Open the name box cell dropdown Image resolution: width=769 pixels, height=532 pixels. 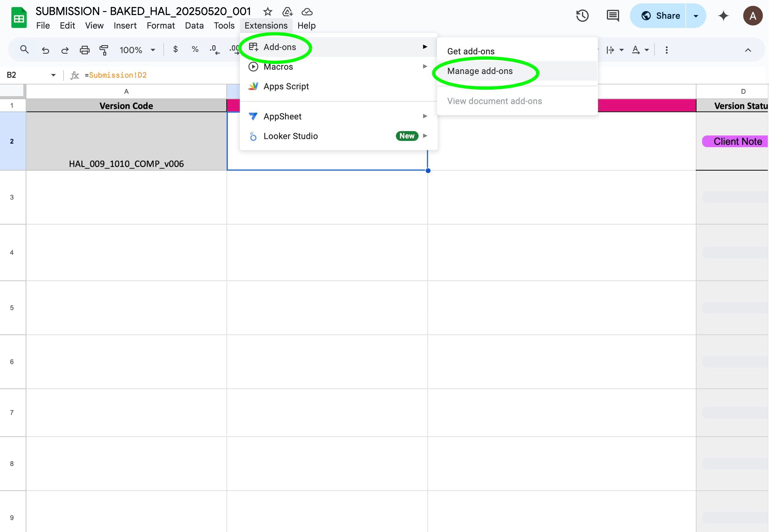coord(53,75)
